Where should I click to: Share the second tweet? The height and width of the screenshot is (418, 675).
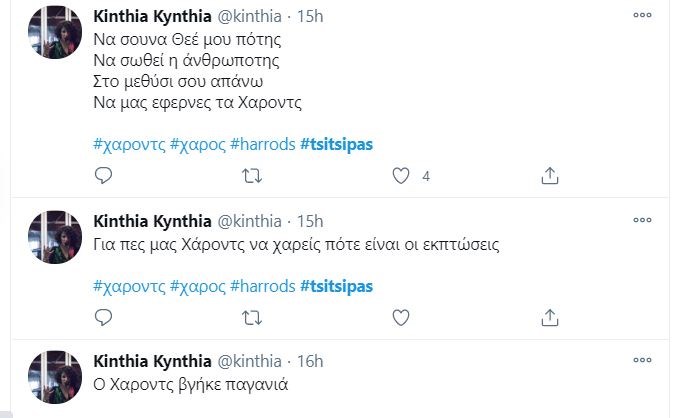pyautogui.click(x=549, y=318)
